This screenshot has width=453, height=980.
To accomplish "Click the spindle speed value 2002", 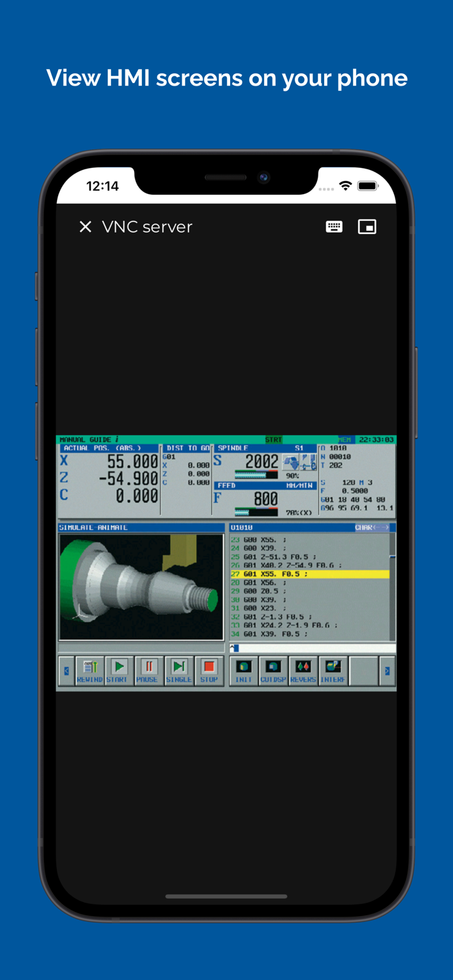I will [x=261, y=462].
